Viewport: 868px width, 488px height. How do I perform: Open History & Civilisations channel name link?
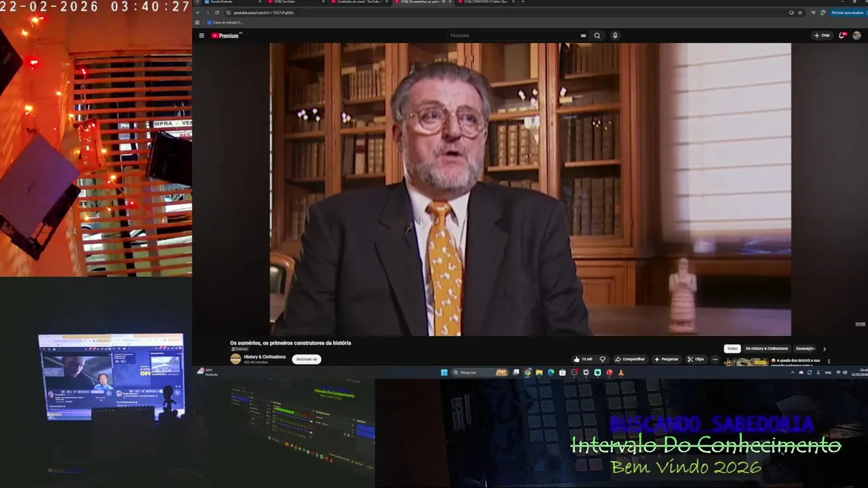tap(264, 357)
